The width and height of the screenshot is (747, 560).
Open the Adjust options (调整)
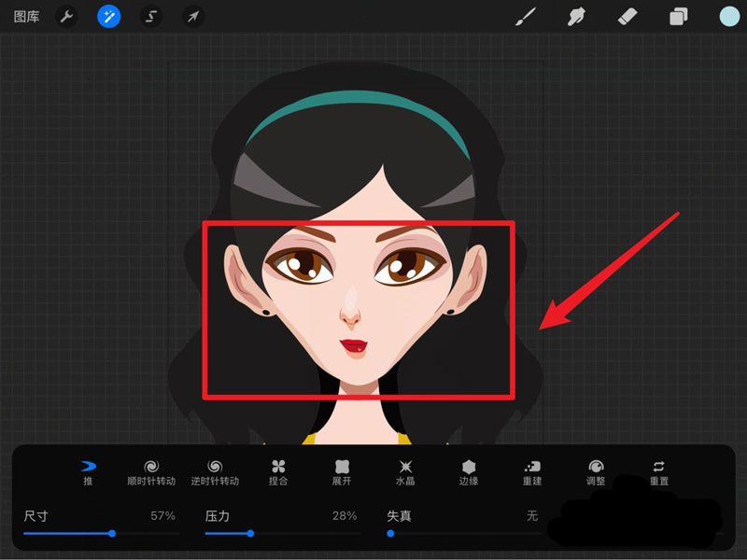597,471
